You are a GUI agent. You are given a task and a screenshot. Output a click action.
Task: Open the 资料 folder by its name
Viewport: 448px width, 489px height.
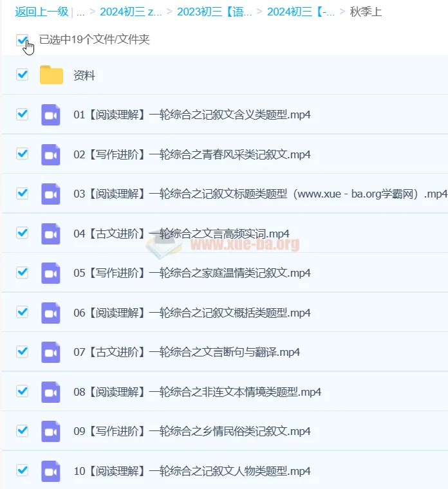84,75
